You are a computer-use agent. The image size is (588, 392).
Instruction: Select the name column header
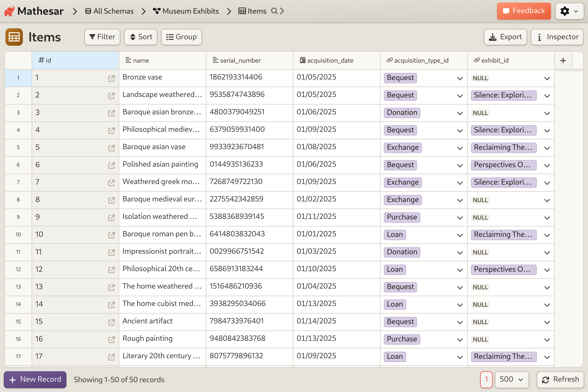162,60
